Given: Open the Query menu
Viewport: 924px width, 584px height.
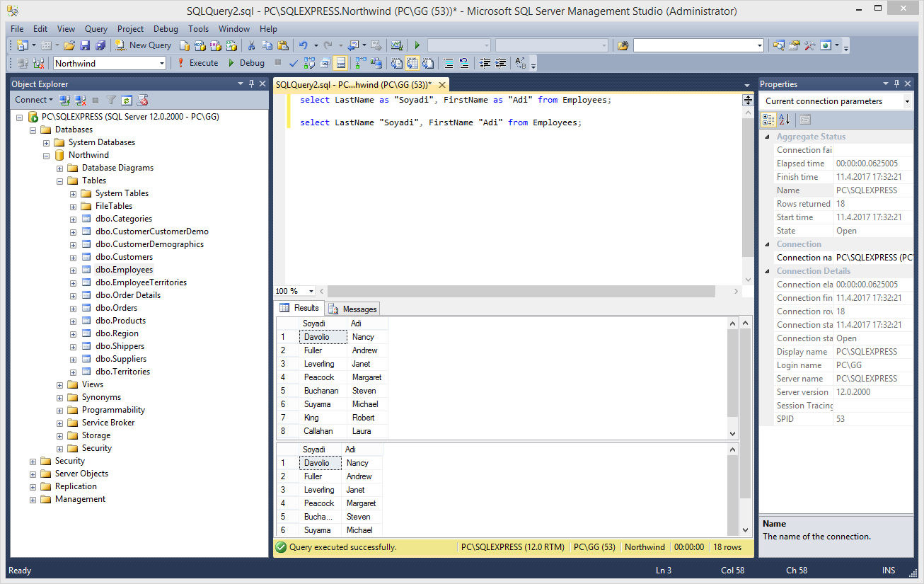Looking at the screenshot, I should pos(96,28).
